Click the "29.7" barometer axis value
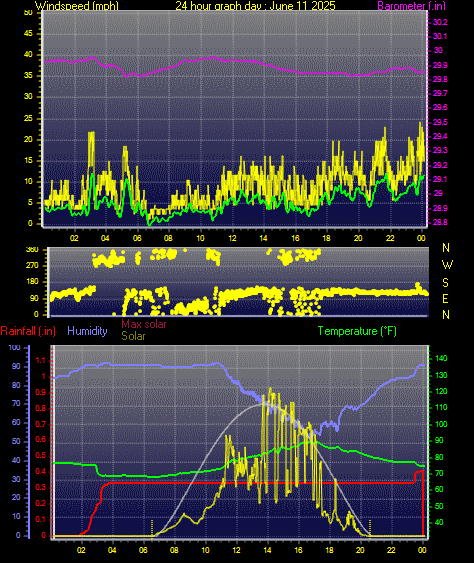 tap(440, 93)
